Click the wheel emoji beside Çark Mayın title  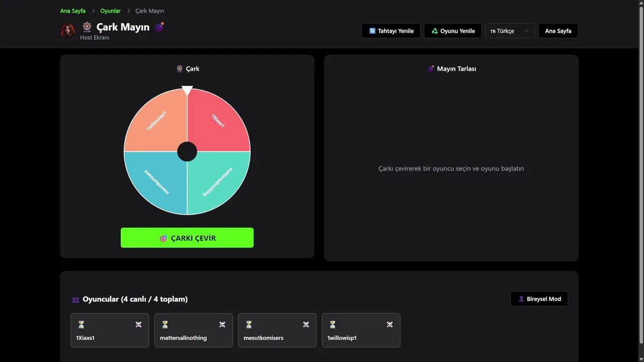(87, 27)
